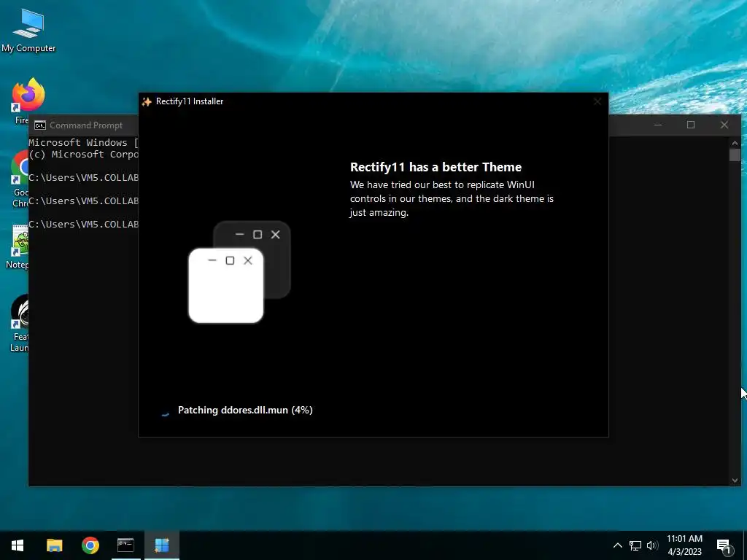Maximize the Command Prompt window
Viewport: 747px width, 560px height.
(691, 125)
